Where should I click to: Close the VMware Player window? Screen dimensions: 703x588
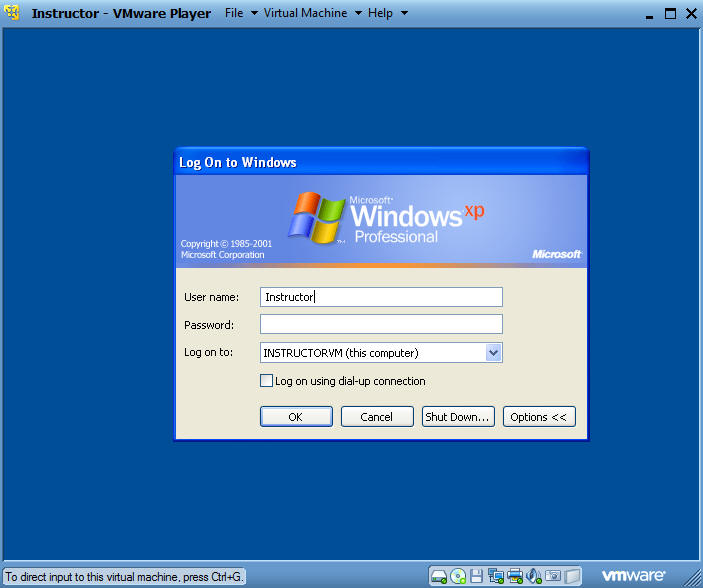pos(691,13)
